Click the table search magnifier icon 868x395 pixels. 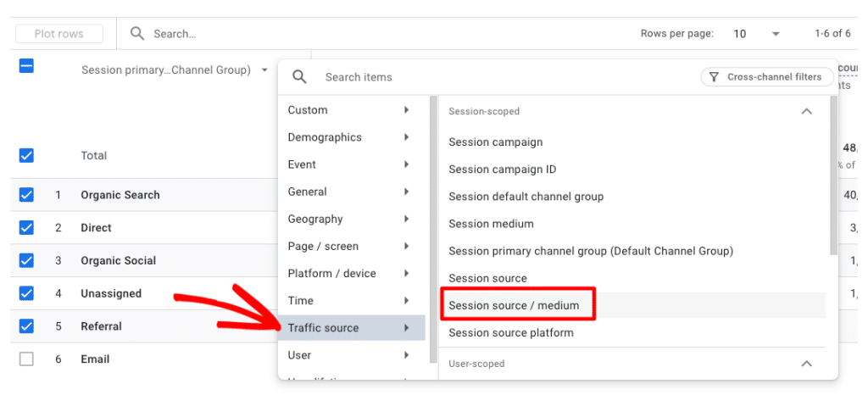point(137,34)
